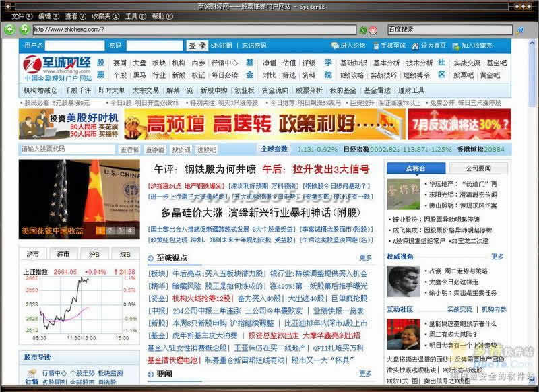Click the 加入收藏夹 favorites icon
Viewport: 539px width, 392px height.
tap(455, 46)
